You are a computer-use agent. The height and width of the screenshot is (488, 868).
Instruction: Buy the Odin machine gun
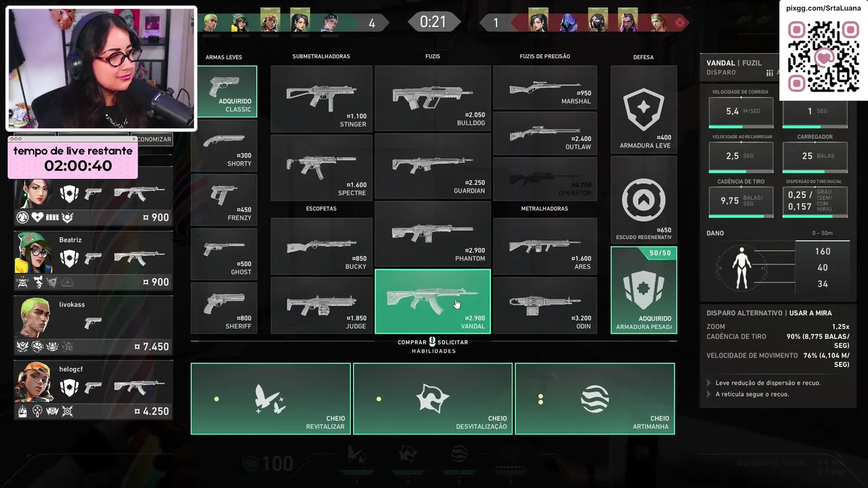[x=545, y=305]
